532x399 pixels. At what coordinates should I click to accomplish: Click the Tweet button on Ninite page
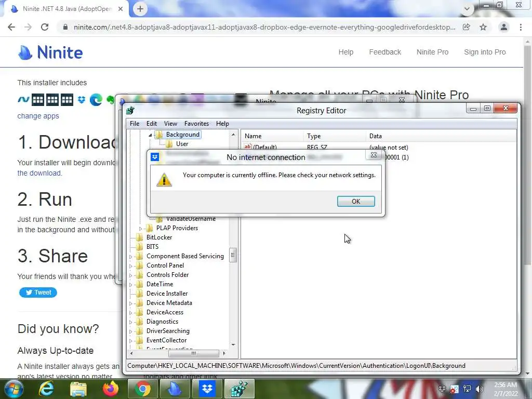38,292
